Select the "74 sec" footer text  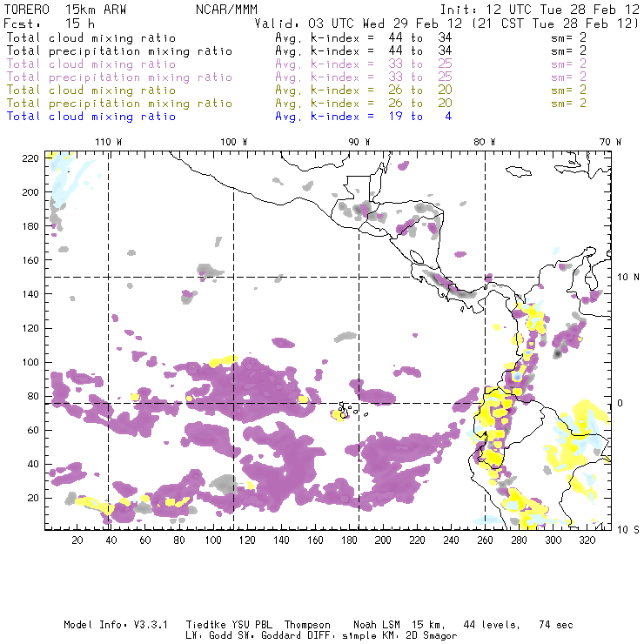point(556,625)
